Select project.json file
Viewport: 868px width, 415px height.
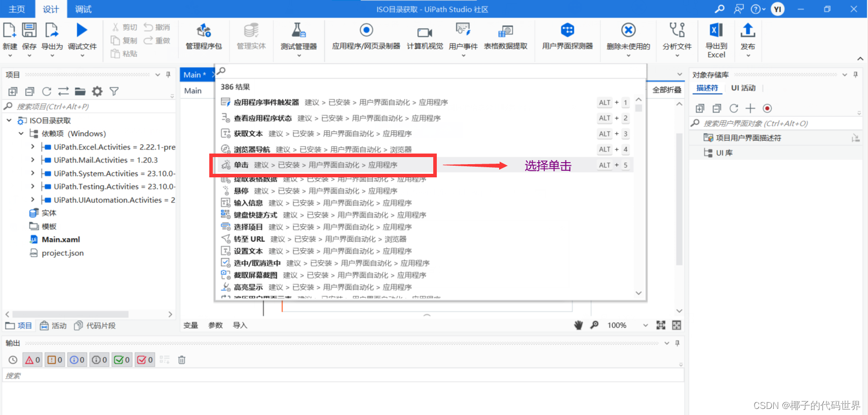click(62, 253)
